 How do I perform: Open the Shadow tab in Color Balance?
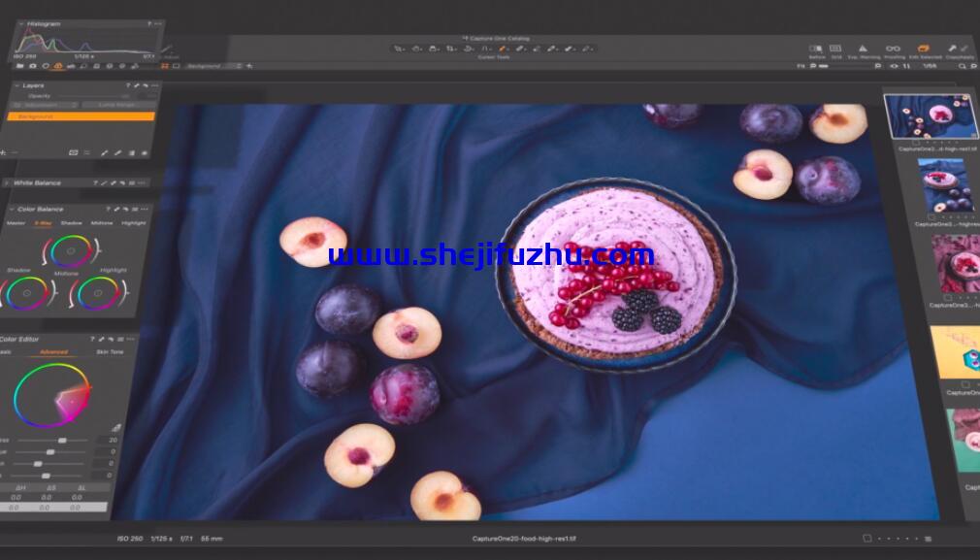[71, 223]
